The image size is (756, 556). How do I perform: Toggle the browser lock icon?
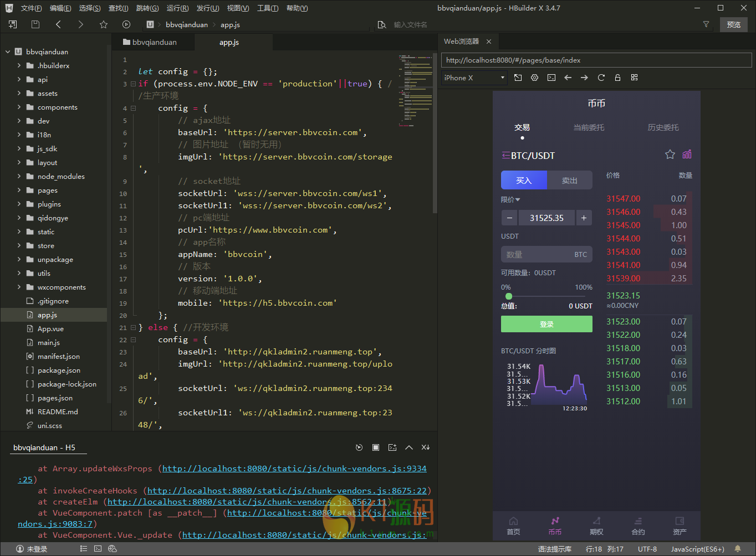pyautogui.click(x=617, y=78)
